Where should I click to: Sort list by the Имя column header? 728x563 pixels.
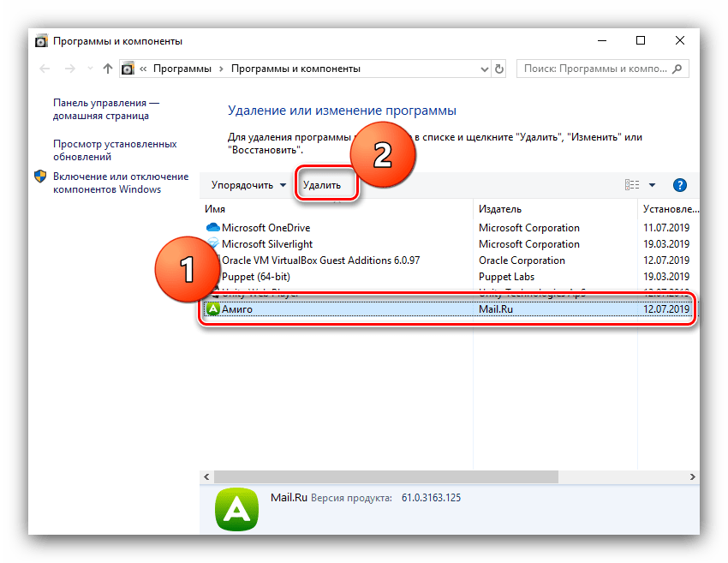click(214, 209)
